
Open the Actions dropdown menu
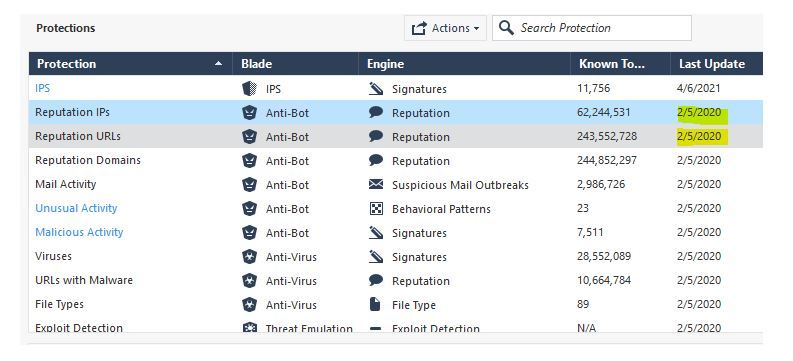[445, 28]
